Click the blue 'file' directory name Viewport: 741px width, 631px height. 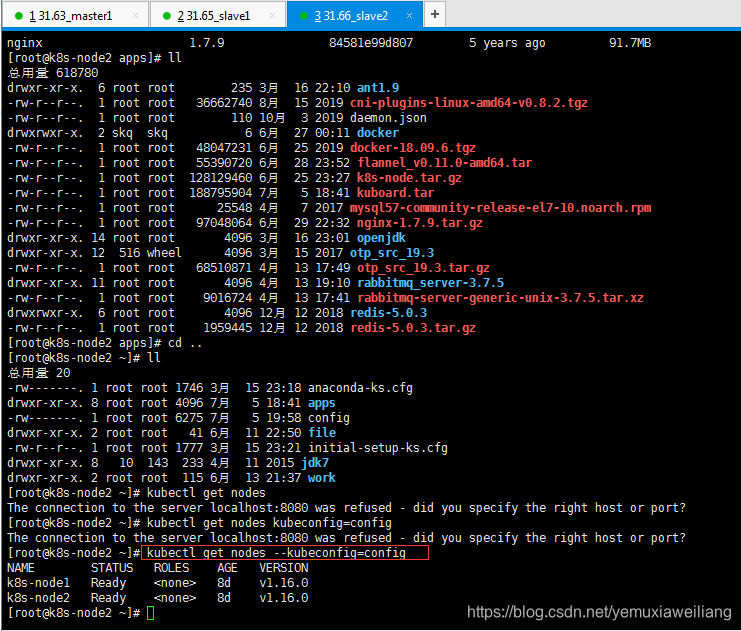click(x=322, y=433)
